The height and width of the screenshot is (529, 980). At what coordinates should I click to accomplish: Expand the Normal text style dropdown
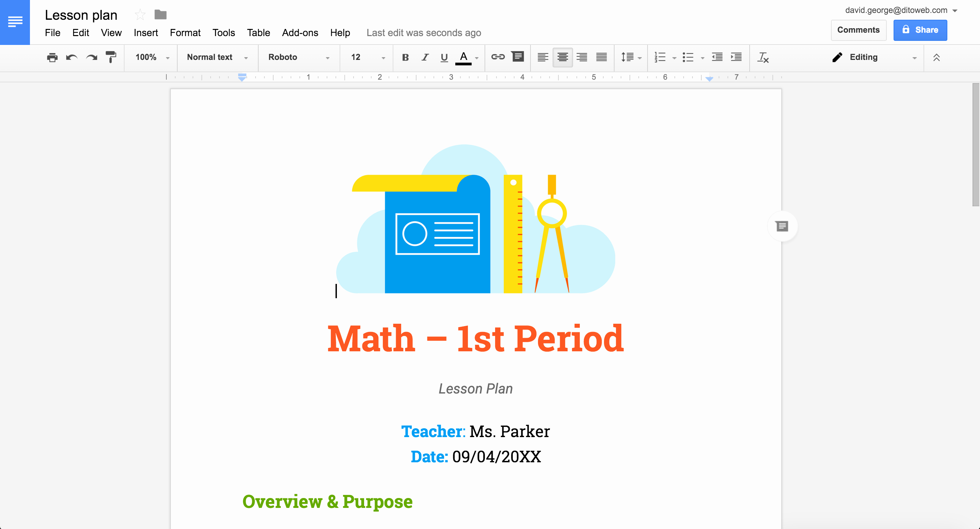tap(246, 57)
